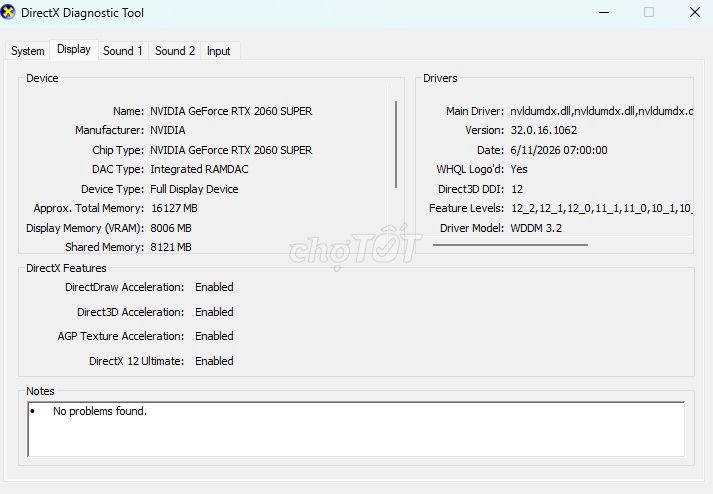Click the 'Driver Model:' label

pos(472,228)
